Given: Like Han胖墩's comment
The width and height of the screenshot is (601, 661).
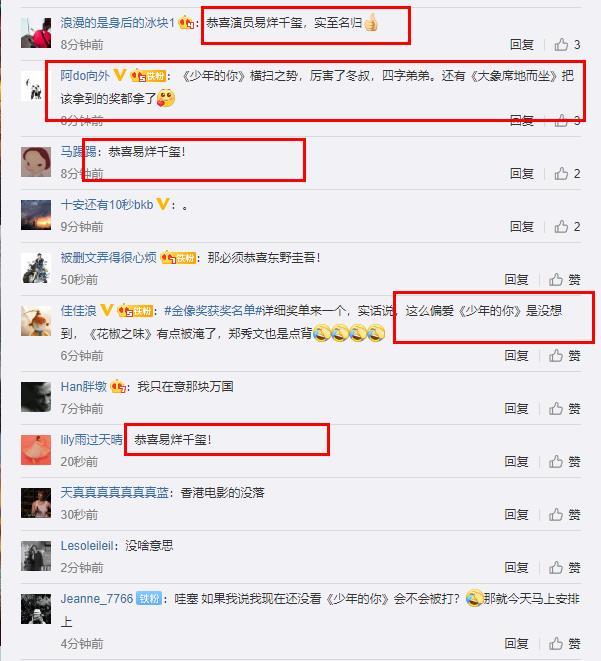Looking at the screenshot, I should tap(564, 408).
